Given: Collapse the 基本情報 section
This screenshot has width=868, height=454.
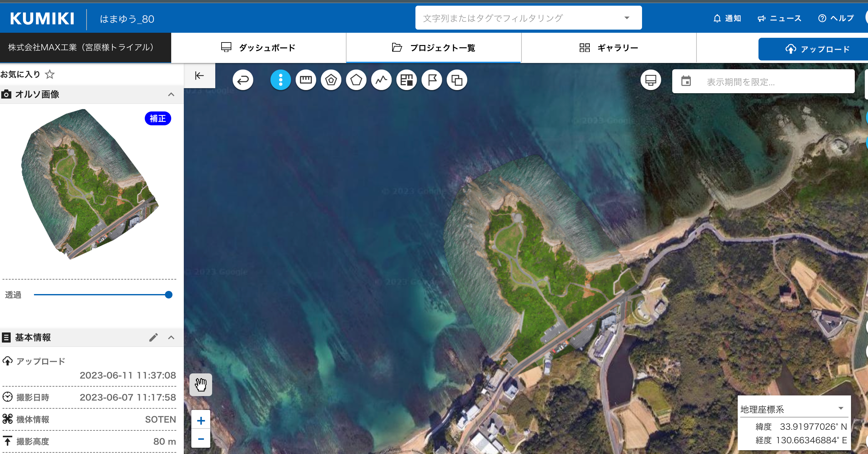Looking at the screenshot, I should pyautogui.click(x=171, y=338).
